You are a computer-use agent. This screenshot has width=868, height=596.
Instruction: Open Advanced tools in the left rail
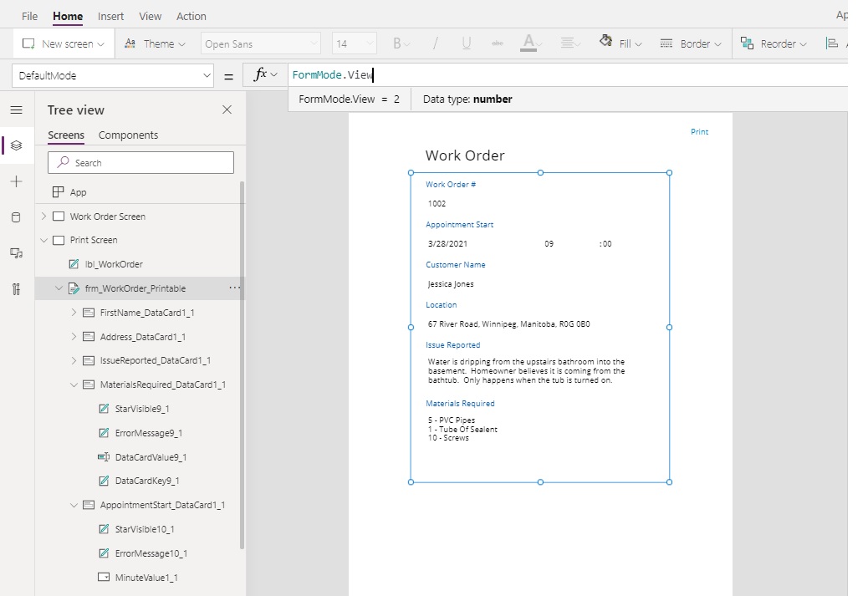(16, 290)
